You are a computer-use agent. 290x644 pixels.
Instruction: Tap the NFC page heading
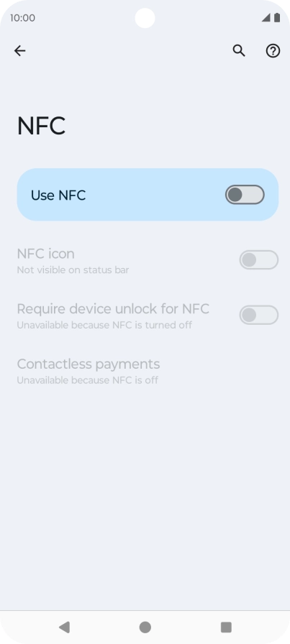pos(41,126)
